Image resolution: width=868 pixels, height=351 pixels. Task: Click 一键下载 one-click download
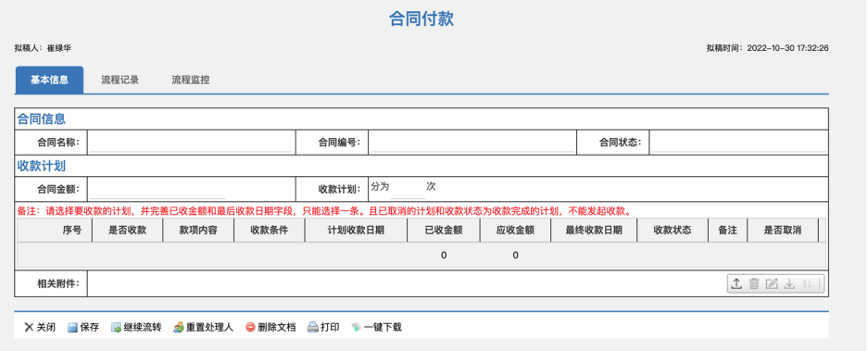[376, 327]
